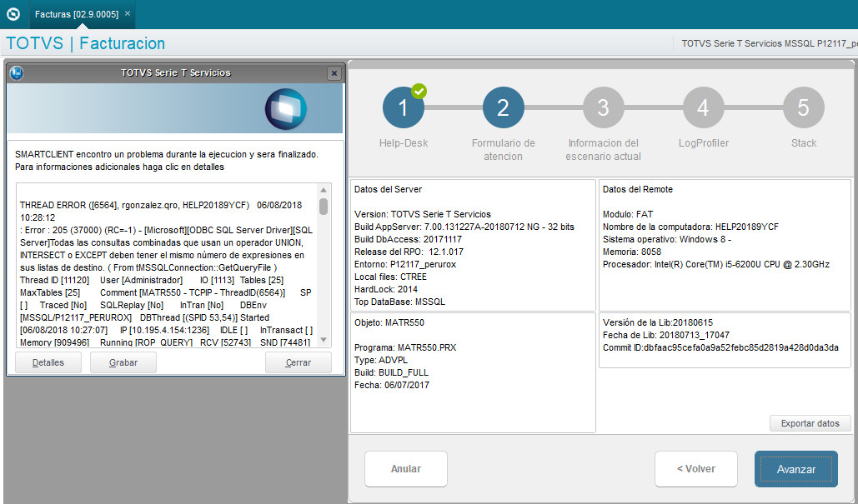Select step 5 Stack circle
Viewport: 858px width, 504px height.
coord(803,107)
